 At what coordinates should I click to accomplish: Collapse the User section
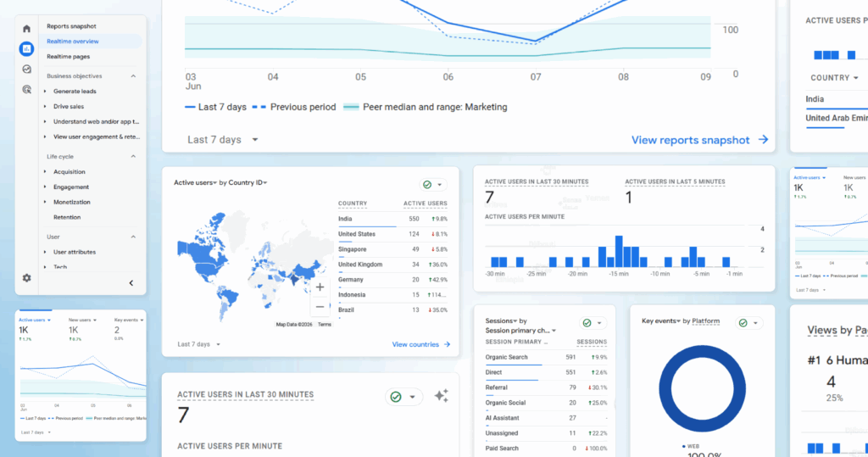(x=133, y=237)
